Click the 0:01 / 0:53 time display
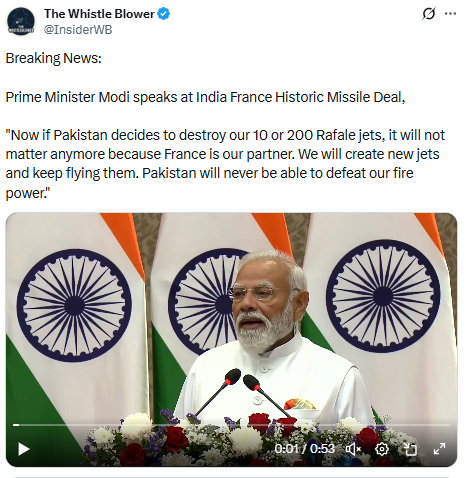 [x=304, y=449]
